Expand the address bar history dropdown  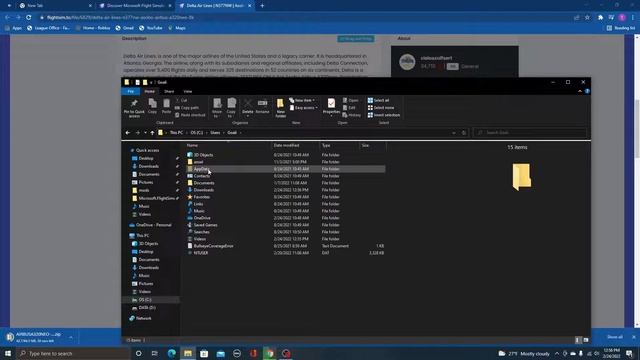(x=454, y=133)
